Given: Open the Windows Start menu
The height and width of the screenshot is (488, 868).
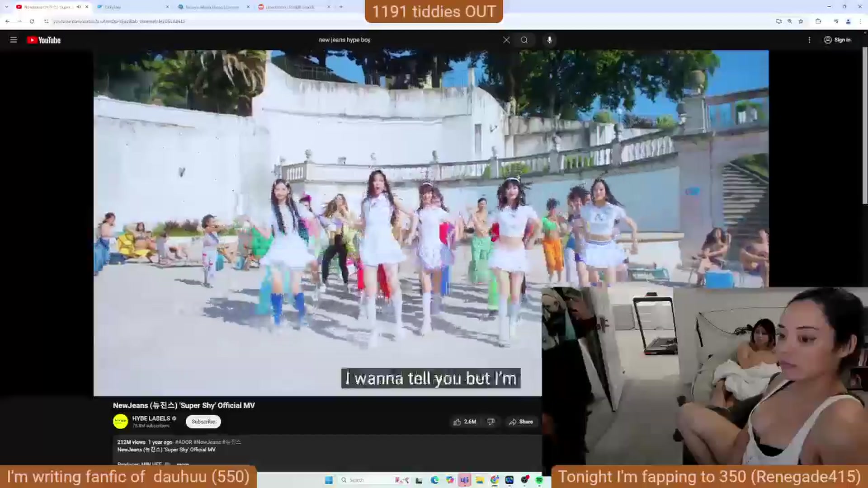Looking at the screenshot, I should 329,480.
